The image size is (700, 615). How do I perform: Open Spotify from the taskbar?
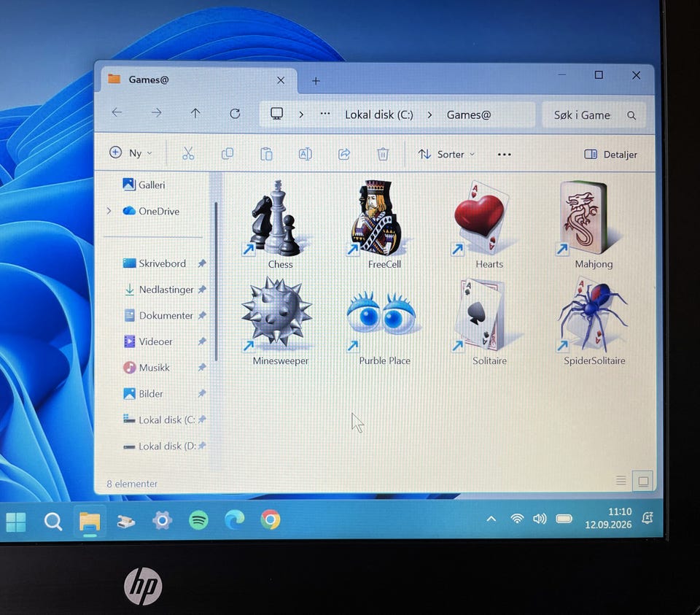(198, 520)
